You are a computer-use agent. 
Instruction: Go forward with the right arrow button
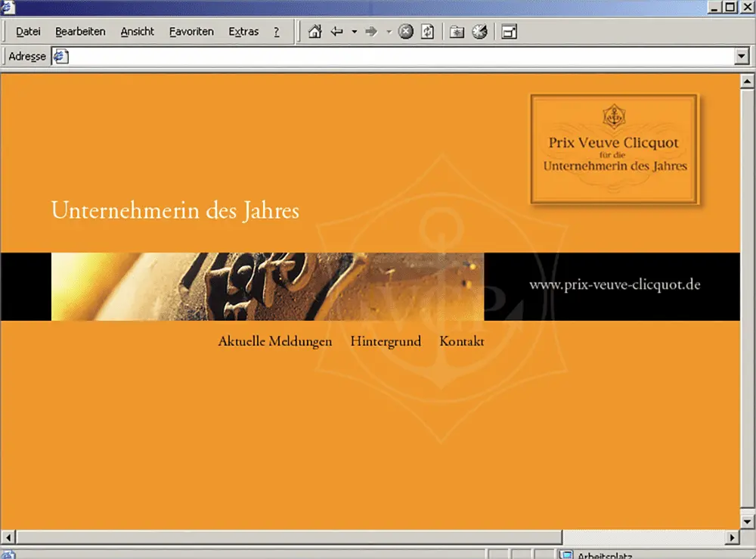[x=370, y=32]
